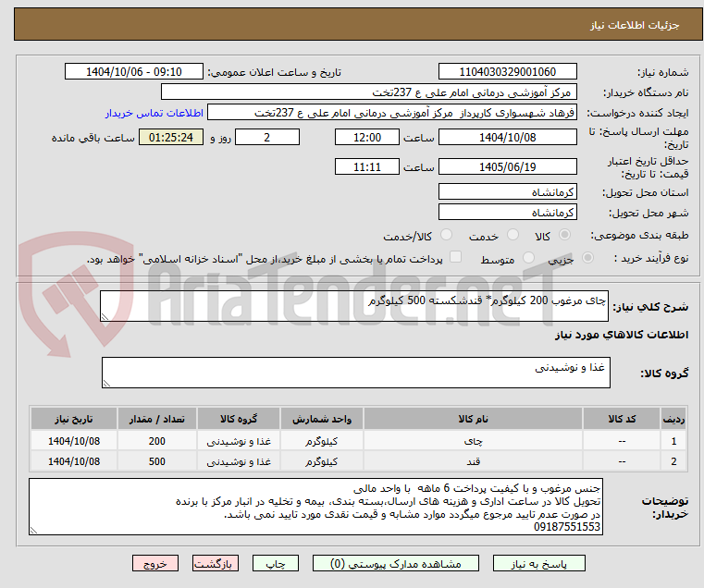This screenshot has width=704, height=588.
Task: Click the deadline time field 12:00
Action: point(367,138)
